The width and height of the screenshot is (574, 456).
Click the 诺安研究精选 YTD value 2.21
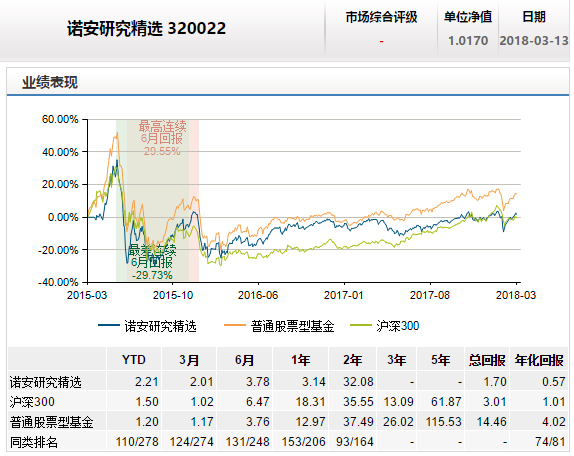146,382
